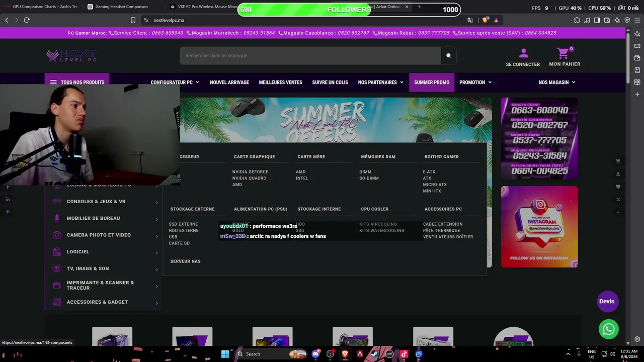Click the Next Level PC logo

coord(71,55)
